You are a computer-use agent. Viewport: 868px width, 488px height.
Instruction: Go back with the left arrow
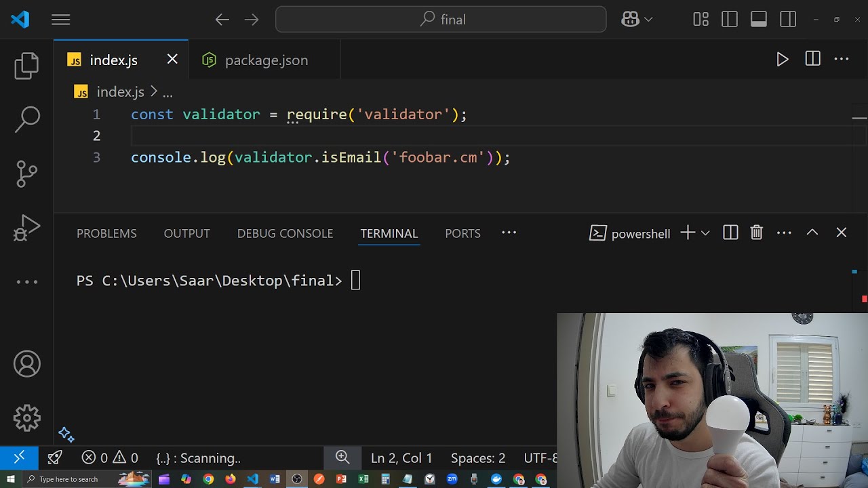coord(222,20)
